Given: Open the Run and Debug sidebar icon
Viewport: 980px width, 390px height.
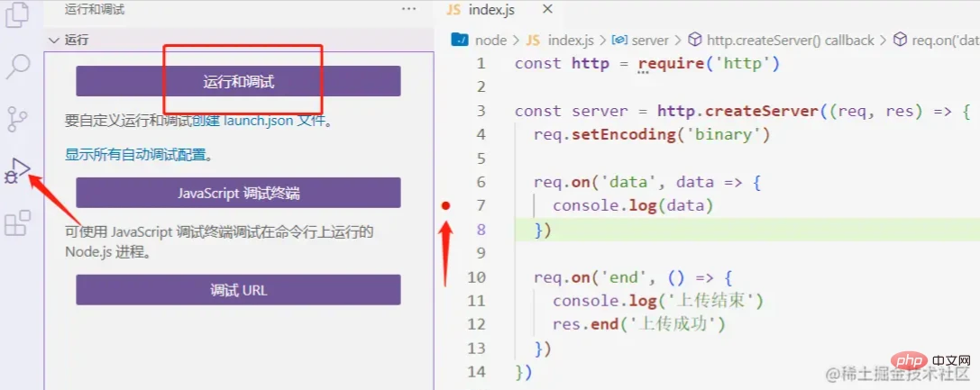Looking at the screenshot, I should (x=17, y=170).
